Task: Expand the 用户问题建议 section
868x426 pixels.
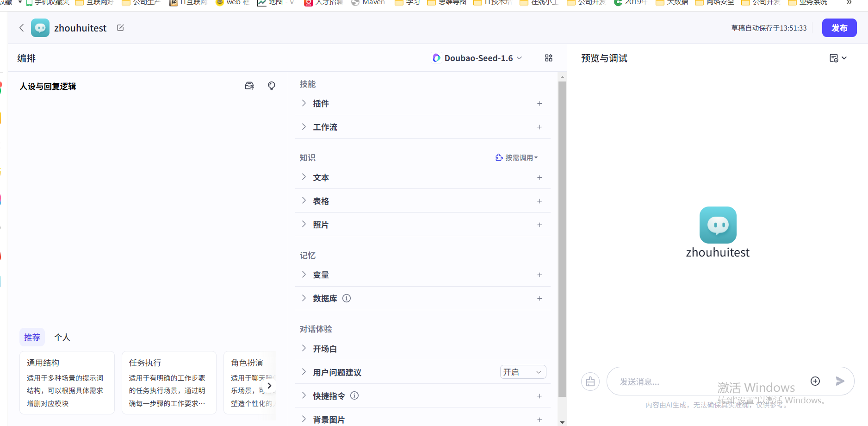Action: tap(304, 372)
